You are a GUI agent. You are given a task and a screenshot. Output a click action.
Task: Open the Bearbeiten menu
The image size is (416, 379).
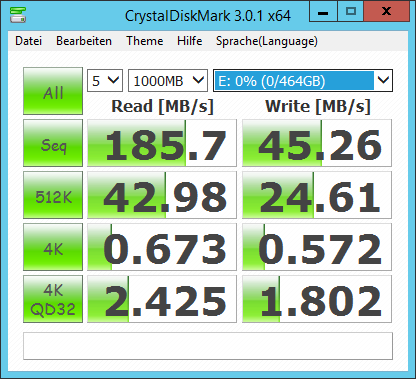click(x=84, y=41)
